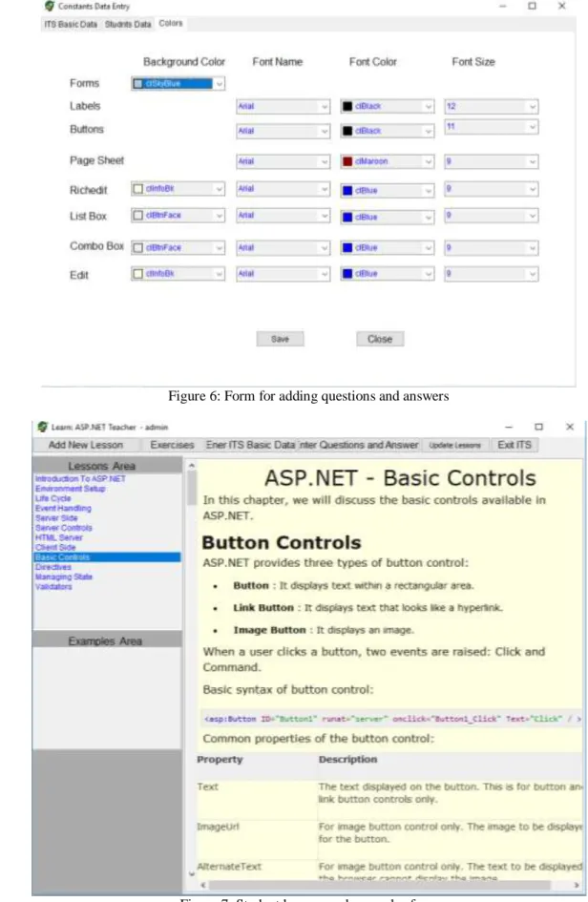588x902 pixels.
Task: Click the lesson scrollbar down arrow
Action: [x=192, y=873]
